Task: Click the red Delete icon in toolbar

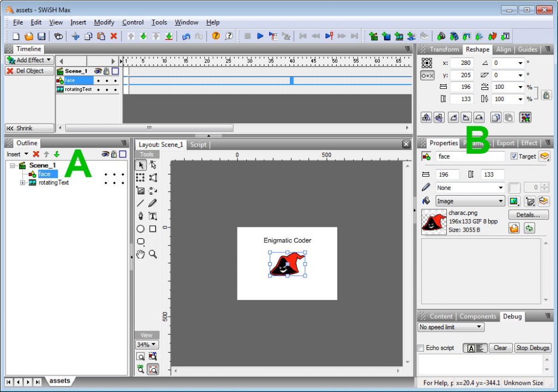Action: click(x=114, y=36)
